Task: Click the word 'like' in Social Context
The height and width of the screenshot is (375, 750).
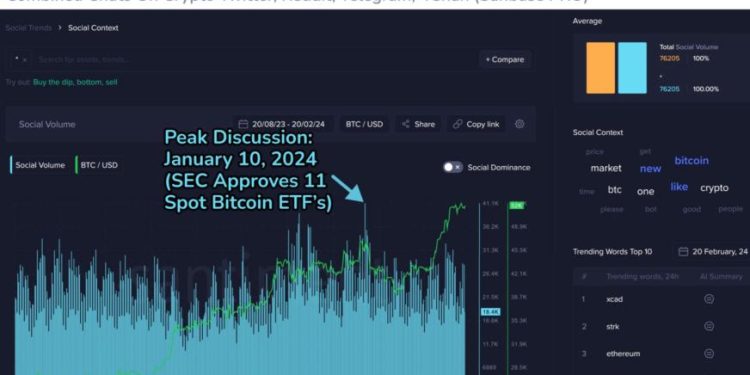Action: pyautogui.click(x=679, y=187)
